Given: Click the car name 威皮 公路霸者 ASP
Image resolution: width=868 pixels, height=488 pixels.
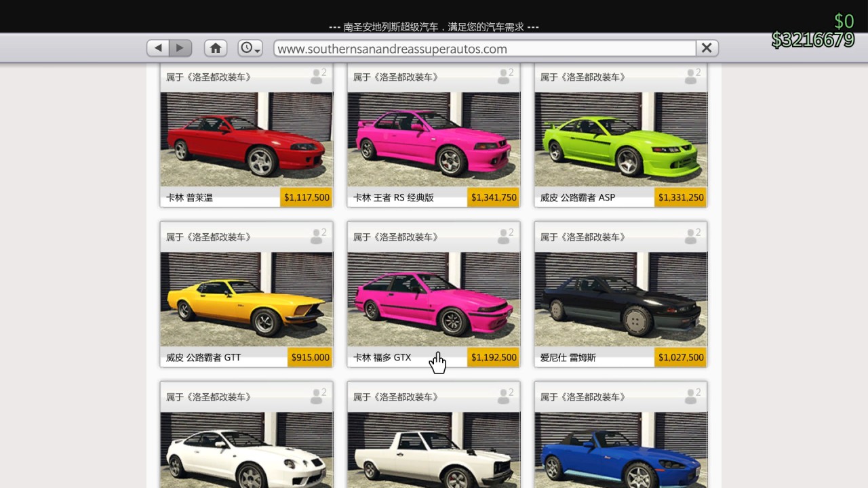Looking at the screenshot, I should tap(578, 197).
